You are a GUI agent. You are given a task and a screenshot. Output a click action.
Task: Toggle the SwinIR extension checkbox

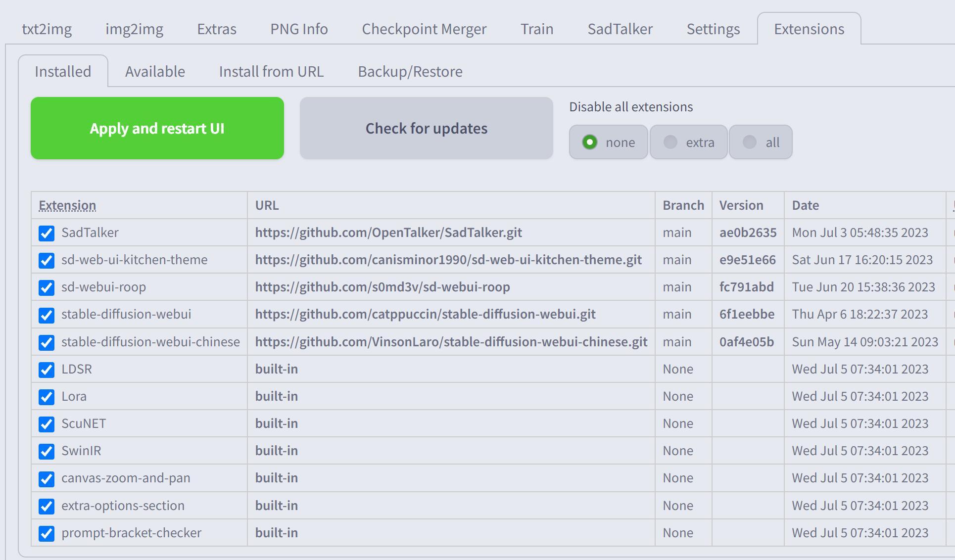click(x=47, y=451)
